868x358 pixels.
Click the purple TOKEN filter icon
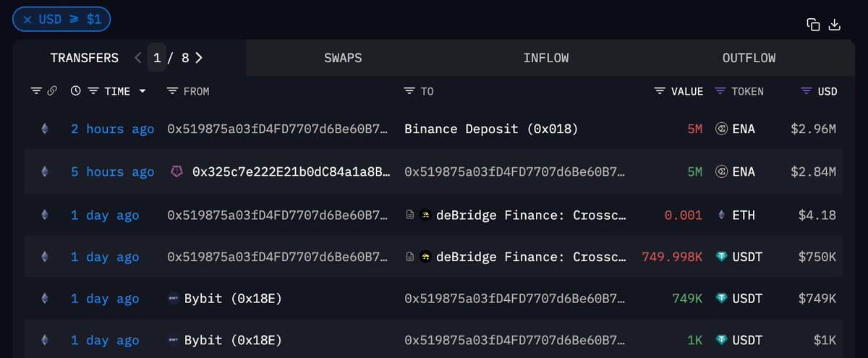coord(720,91)
